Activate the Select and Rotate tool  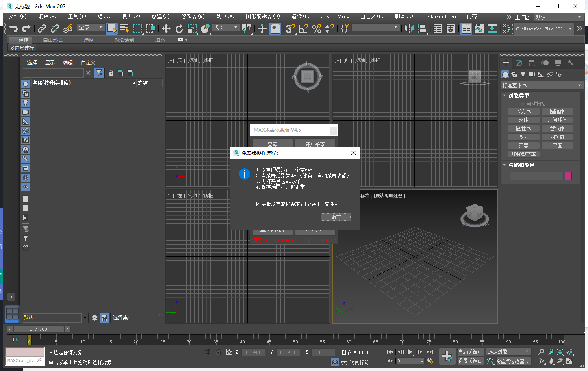tap(179, 28)
